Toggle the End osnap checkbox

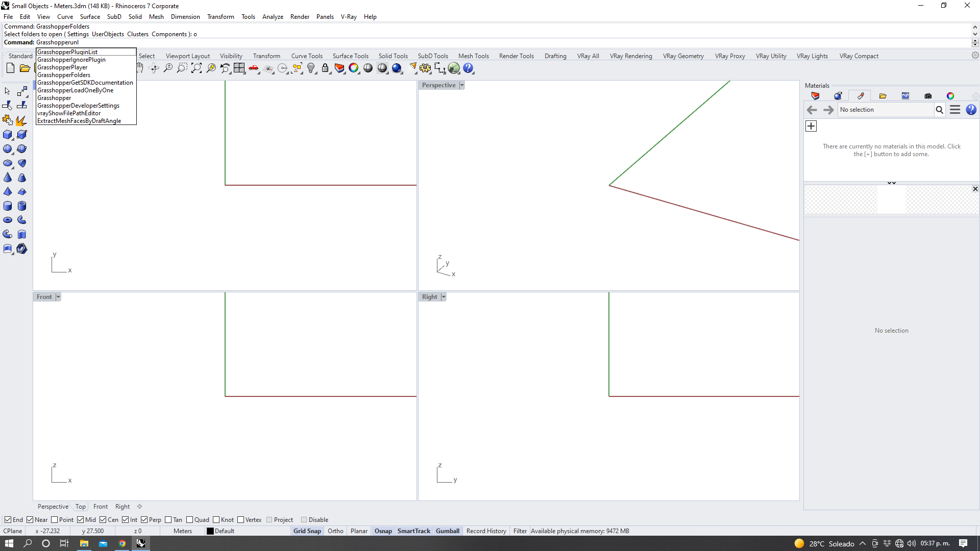coord(8,520)
